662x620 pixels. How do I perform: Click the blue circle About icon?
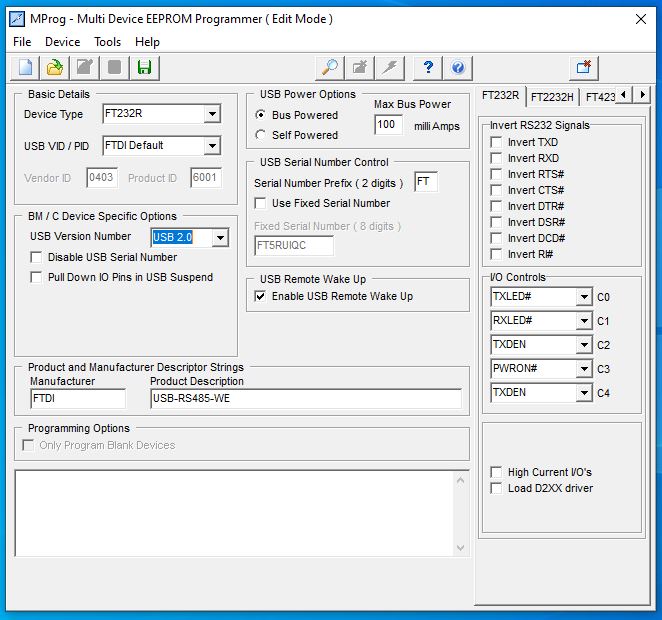pos(458,68)
